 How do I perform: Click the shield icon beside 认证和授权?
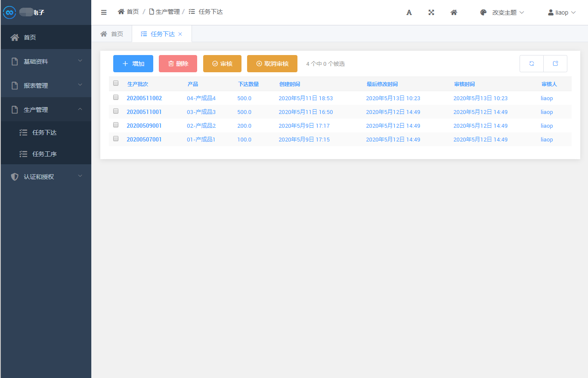tap(15, 177)
